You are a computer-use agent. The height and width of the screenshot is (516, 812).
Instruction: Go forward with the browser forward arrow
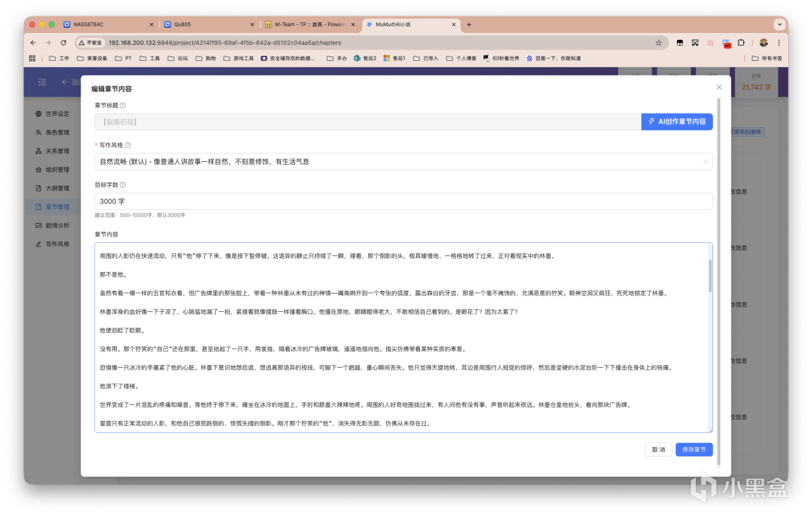coord(48,42)
